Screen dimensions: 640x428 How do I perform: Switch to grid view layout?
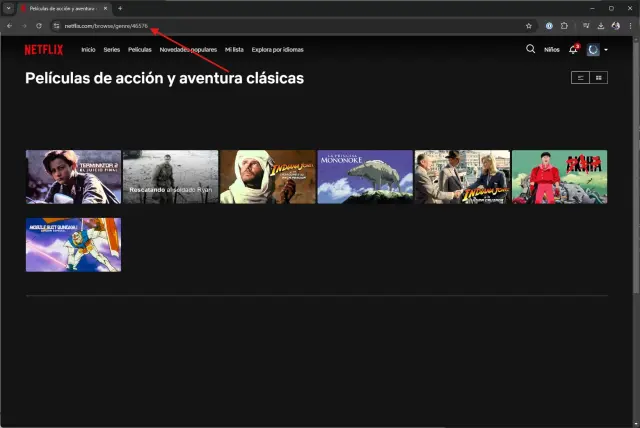click(x=598, y=77)
